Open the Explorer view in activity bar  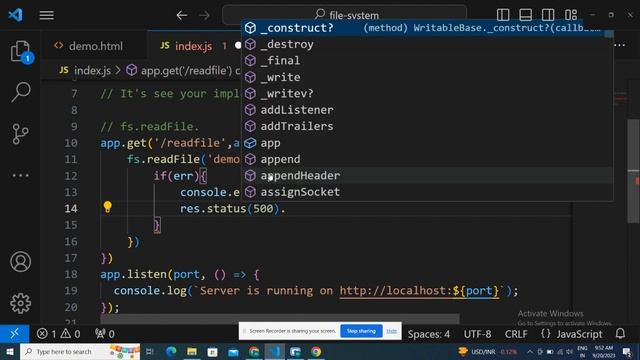(20, 52)
